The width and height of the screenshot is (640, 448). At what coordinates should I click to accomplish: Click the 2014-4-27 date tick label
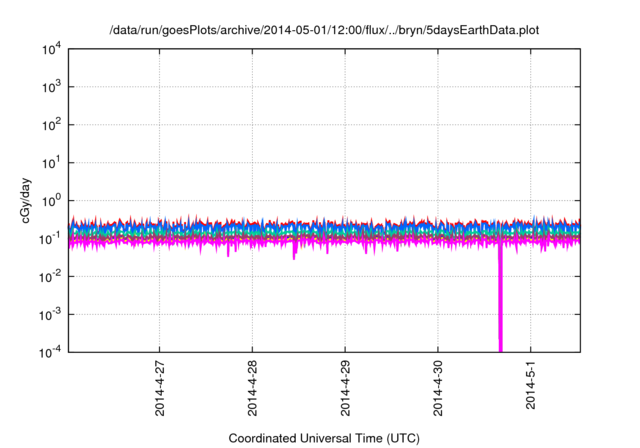click(x=160, y=388)
